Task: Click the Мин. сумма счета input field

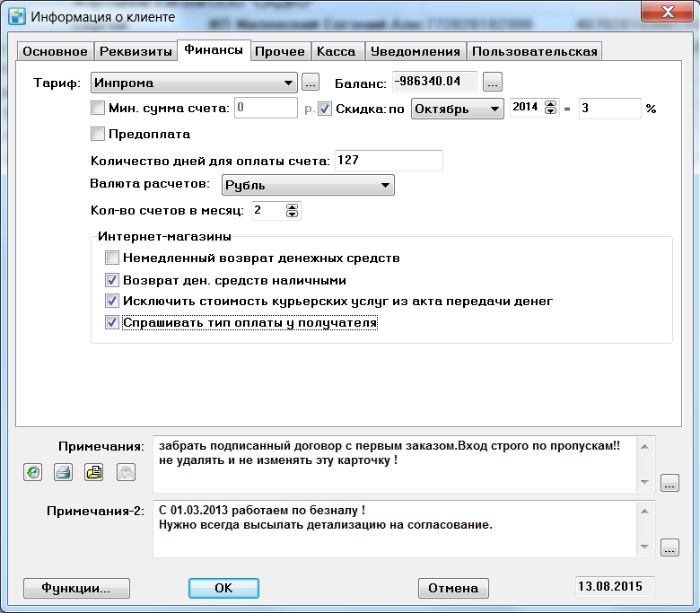Action: tap(266, 108)
